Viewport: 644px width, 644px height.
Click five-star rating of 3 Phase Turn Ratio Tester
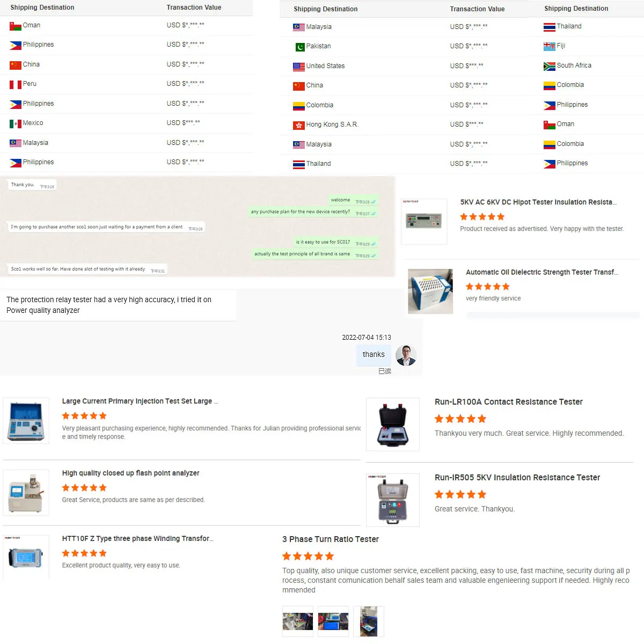tap(308, 556)
